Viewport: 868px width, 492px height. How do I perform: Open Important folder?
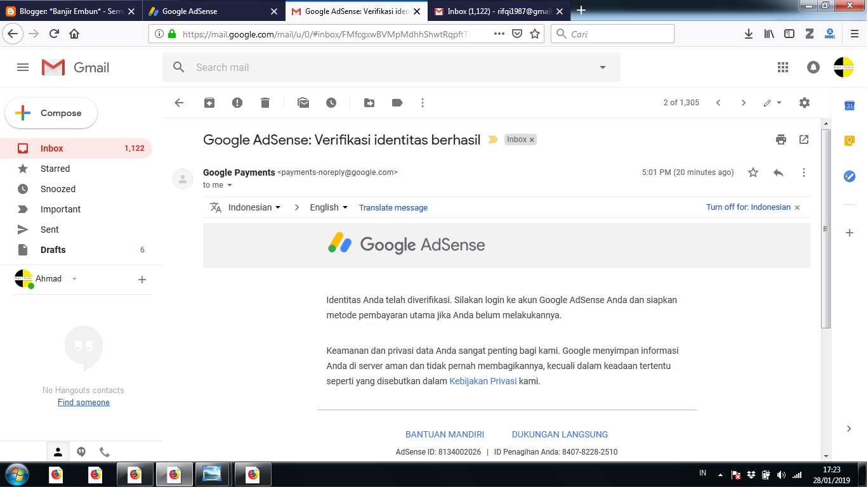pyautogui.click(x=76, y=209)
